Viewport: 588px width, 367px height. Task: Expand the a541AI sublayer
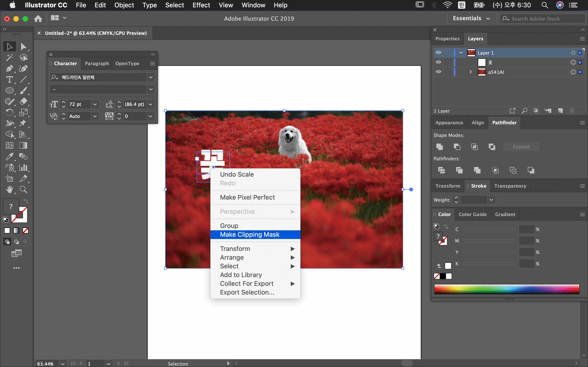pyautogui.click(x=471, y=72)
